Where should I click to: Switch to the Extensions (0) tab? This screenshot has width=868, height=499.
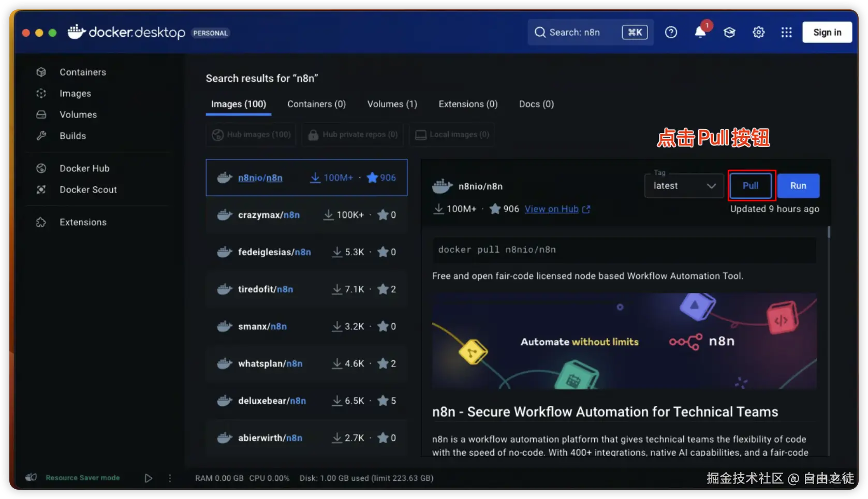pos(468,104)
